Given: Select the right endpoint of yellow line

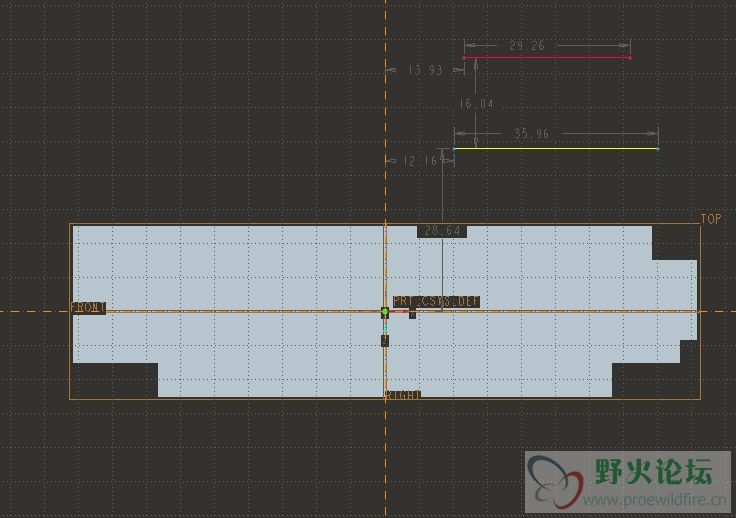Looking at the screenshot, I should tap(658, 149).
